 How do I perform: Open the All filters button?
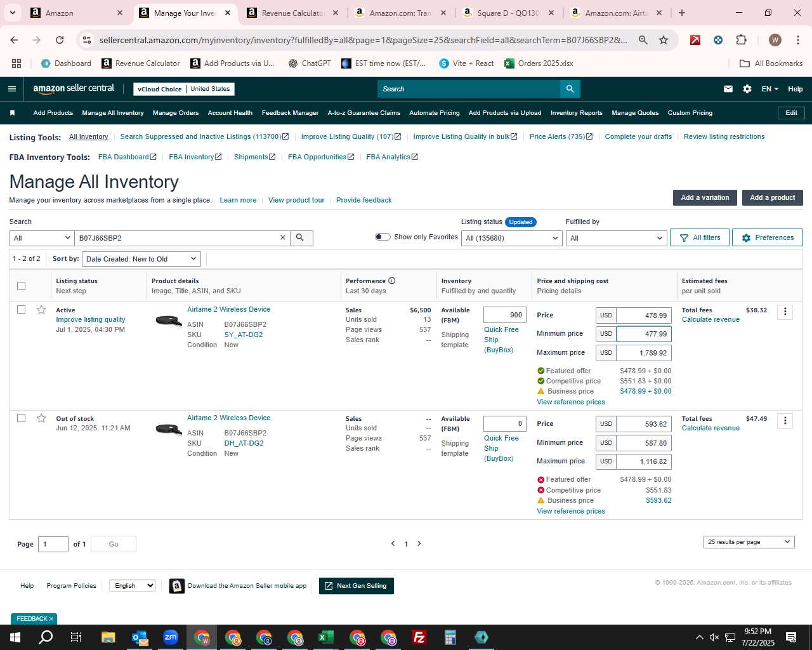(700, 237)
